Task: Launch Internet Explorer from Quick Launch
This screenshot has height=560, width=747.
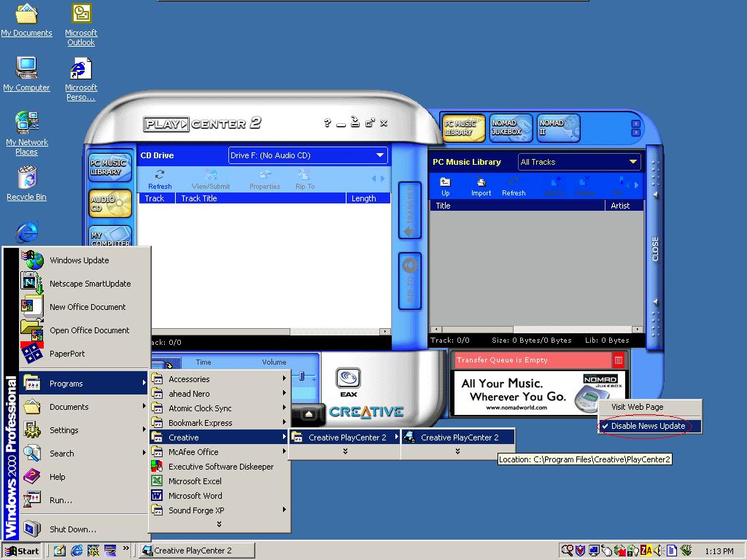Action: point(76,551)
